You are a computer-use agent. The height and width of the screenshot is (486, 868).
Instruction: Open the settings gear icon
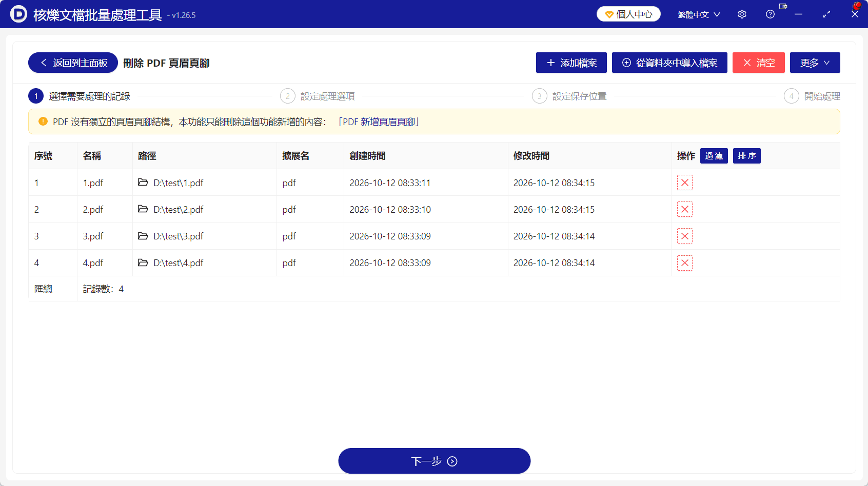(742, 14)
